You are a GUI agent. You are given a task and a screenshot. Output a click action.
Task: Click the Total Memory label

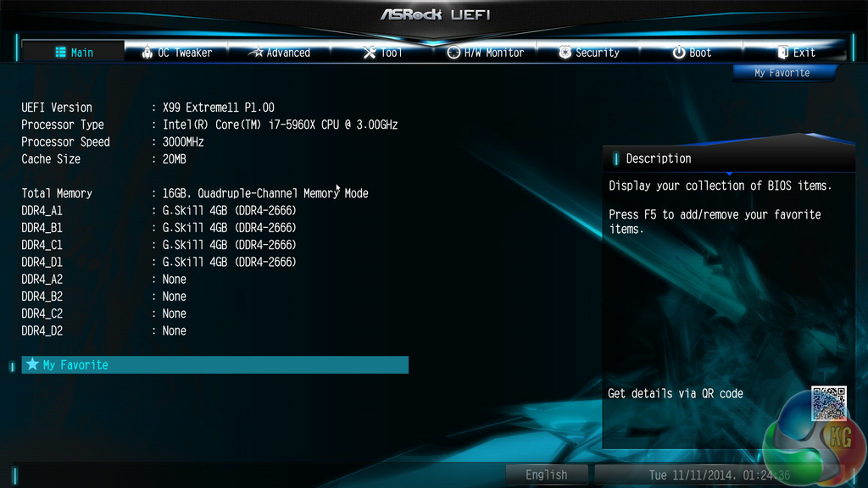(x=57, y=193)
